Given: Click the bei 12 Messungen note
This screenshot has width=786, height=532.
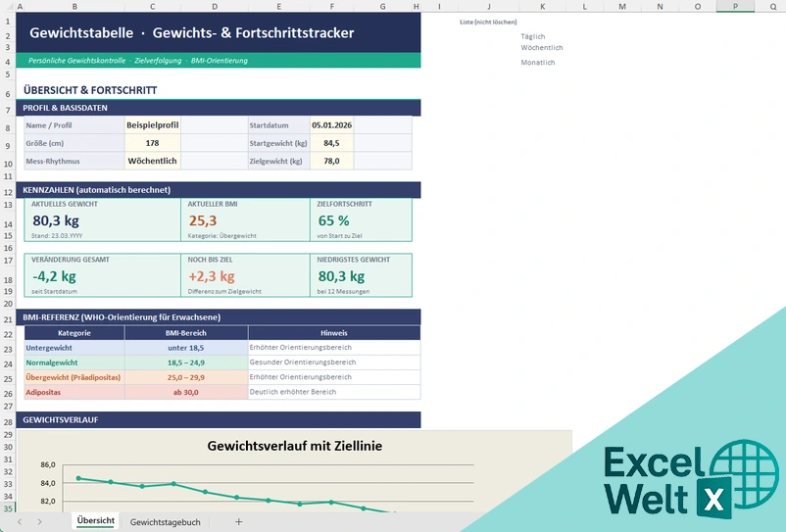Looking at the screenshot, I should point(343,291).
